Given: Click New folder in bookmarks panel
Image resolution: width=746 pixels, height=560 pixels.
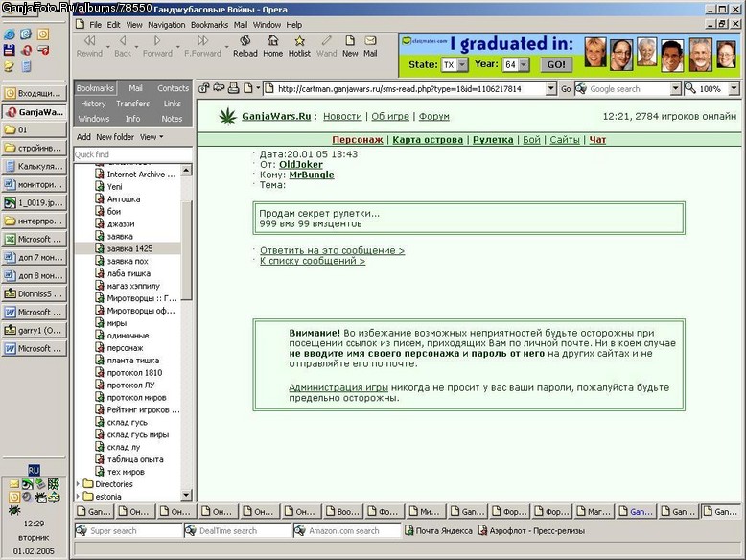Looking at the screenshot, I should (x=115, y=137).
